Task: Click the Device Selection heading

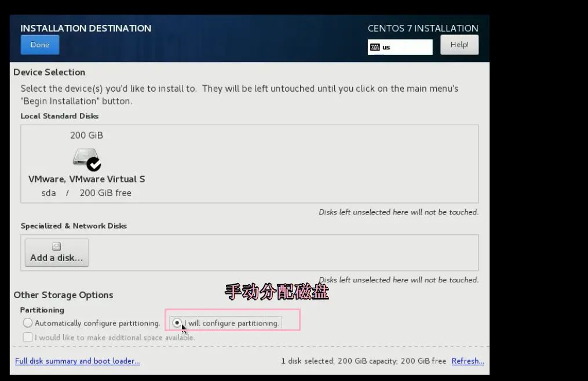Action: point(49,72)
